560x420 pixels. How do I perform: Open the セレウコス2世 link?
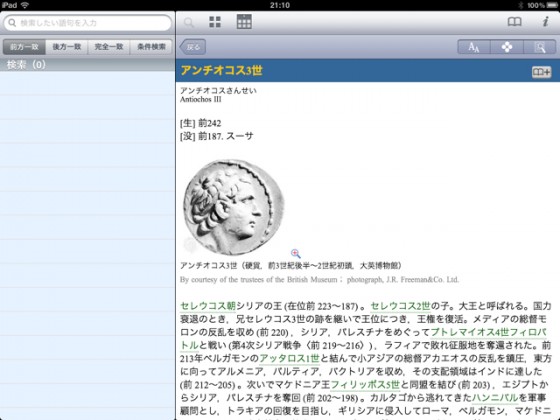point(400,306)
